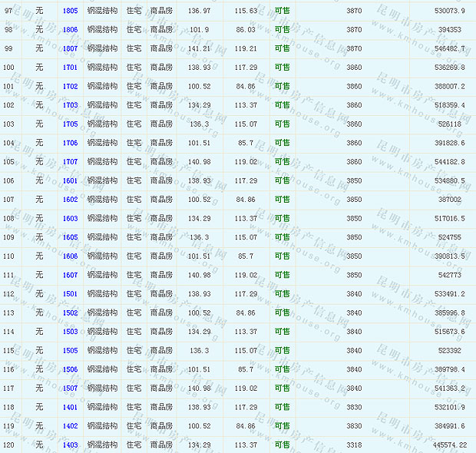Viewport: 476px width, 453px height.
Task: Open room 1601 link
Action: pos(70,180)
